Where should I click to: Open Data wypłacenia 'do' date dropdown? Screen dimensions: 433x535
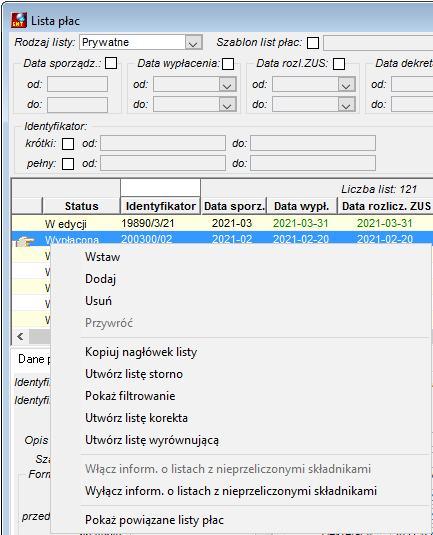pos(227,105)
